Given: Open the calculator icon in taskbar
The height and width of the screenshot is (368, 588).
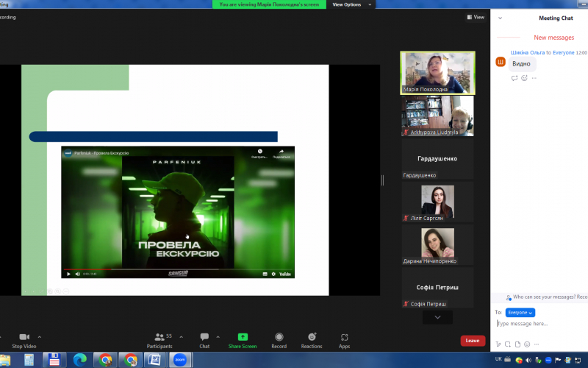Looking at the screenshot, I should click(x=29, y=360).
